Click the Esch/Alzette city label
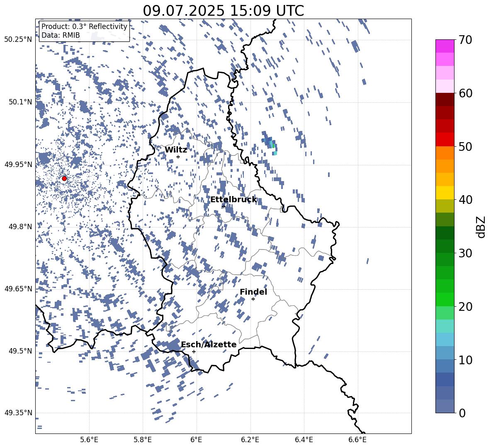 pos(209,344)
